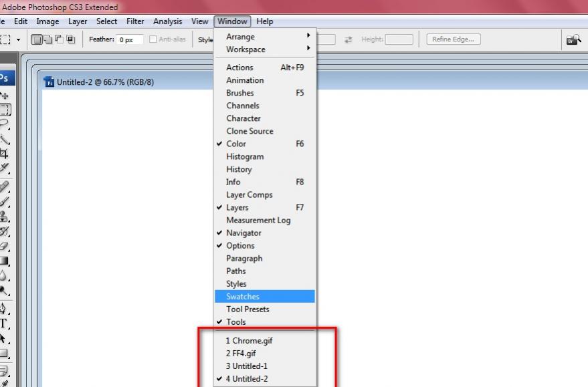Expand the Arrange submenu
This screenshot has height=387, width=588.
pos(265,37)
